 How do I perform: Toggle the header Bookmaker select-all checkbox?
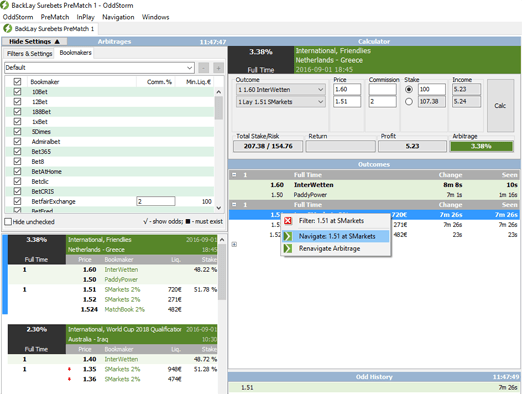(17, 82)
